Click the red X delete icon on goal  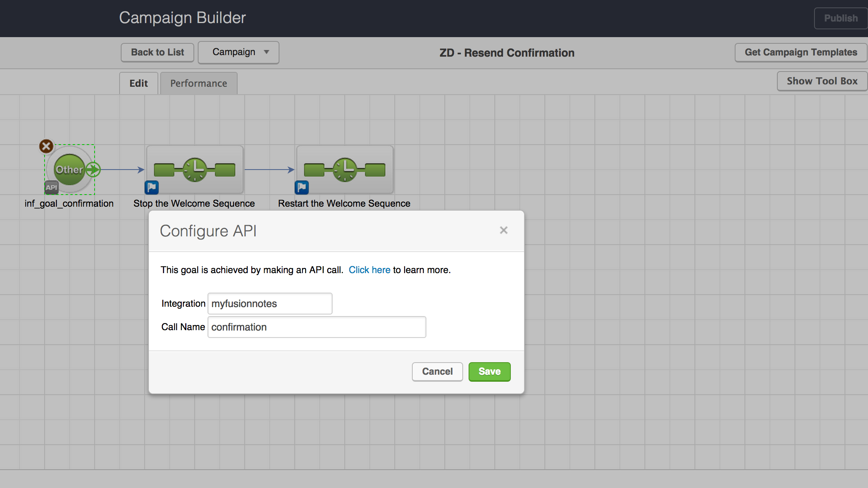point(46,147)
